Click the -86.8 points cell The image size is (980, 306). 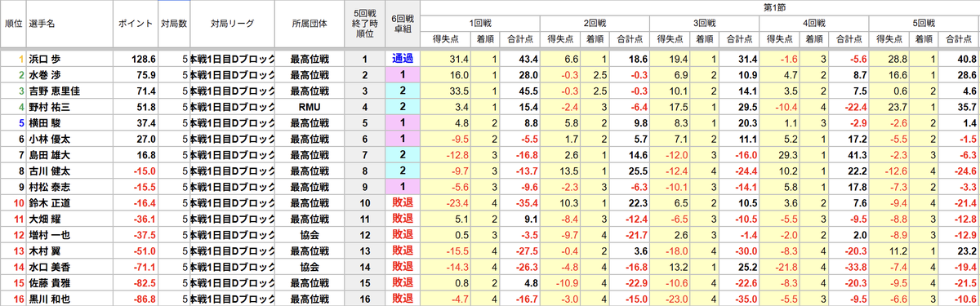tap(135, 298)
